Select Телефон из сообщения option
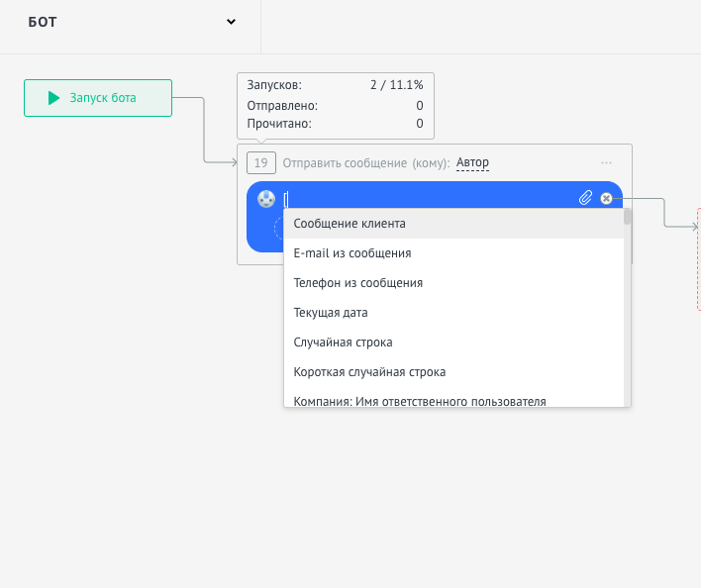 pos(453,283)
